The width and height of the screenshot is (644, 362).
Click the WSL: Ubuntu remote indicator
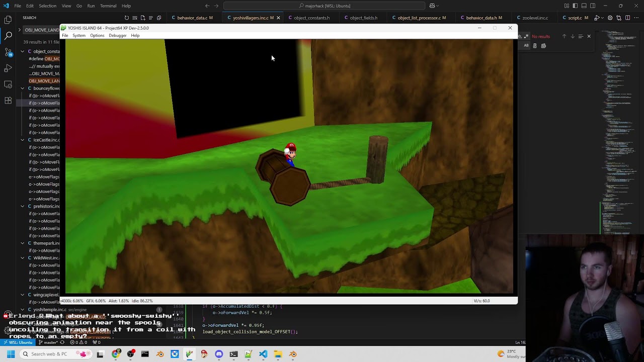(18, 342)
